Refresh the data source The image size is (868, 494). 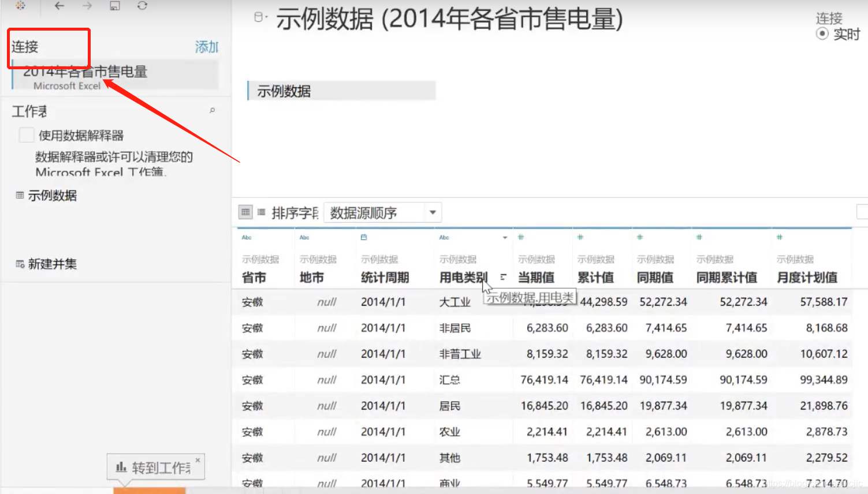coord(142,6)
